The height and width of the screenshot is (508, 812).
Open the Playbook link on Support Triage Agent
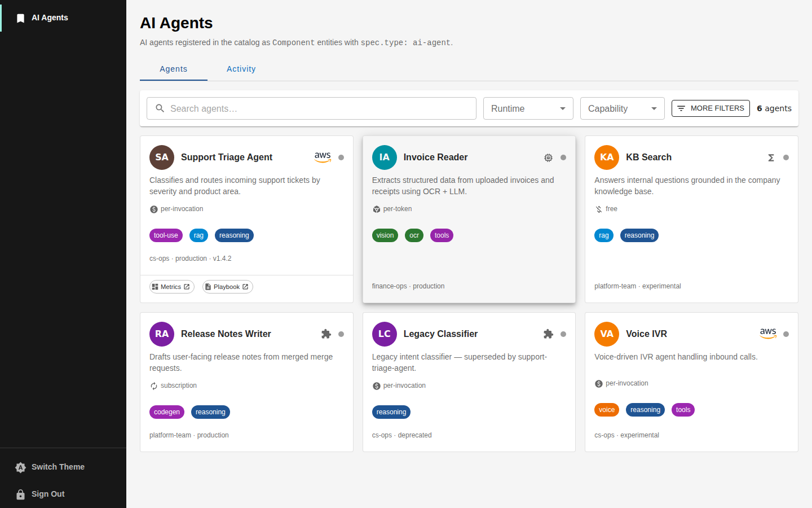[x=228, y=287]
